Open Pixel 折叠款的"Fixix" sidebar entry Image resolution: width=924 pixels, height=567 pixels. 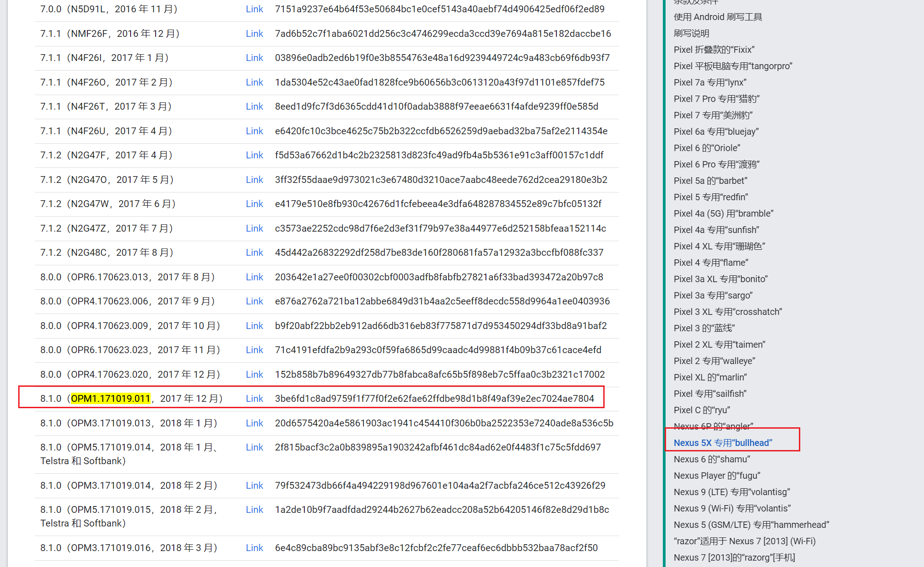pos(714,50)
